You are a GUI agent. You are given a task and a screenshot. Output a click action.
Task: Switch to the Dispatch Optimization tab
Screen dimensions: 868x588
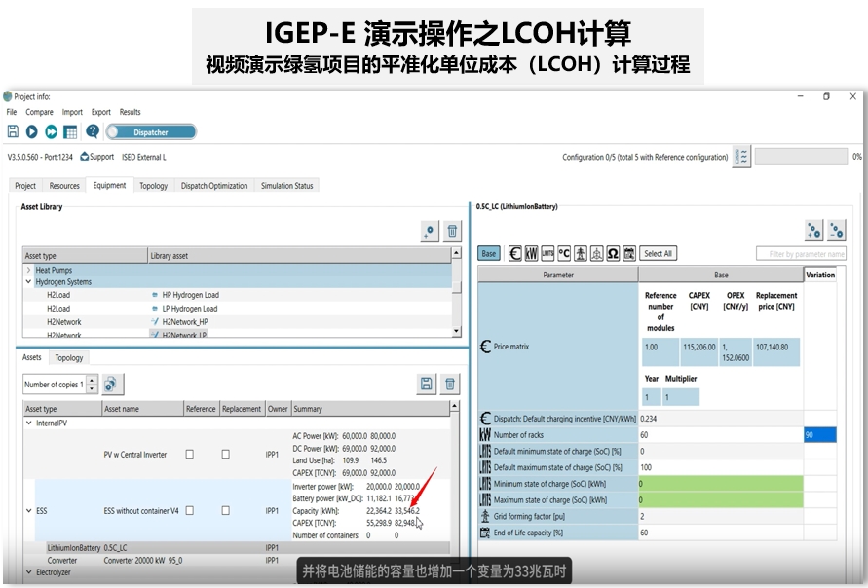coord(214,186)
